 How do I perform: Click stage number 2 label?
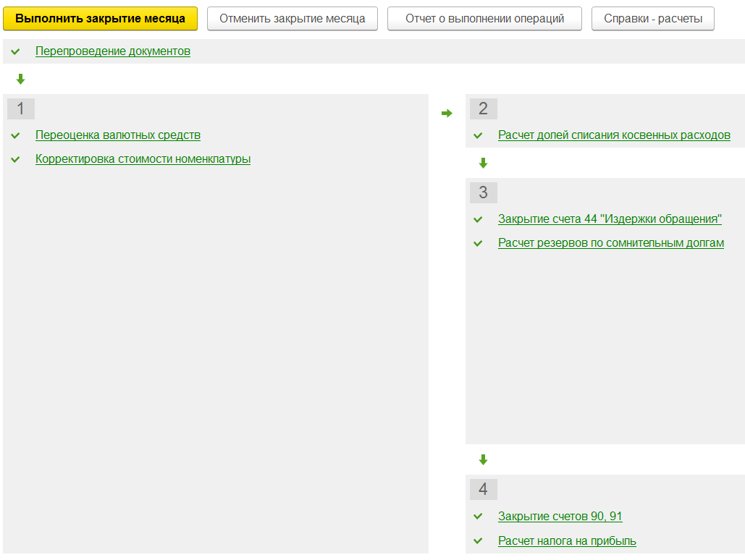point(484,109)
